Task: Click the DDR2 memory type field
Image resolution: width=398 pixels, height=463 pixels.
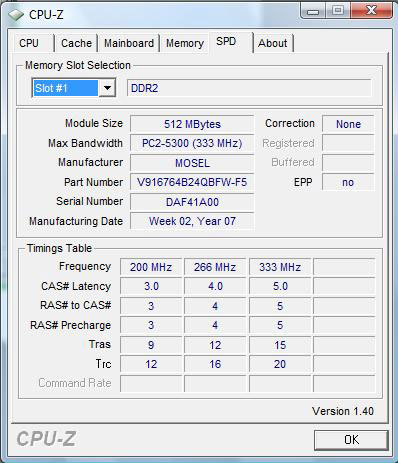Action: 249,88
